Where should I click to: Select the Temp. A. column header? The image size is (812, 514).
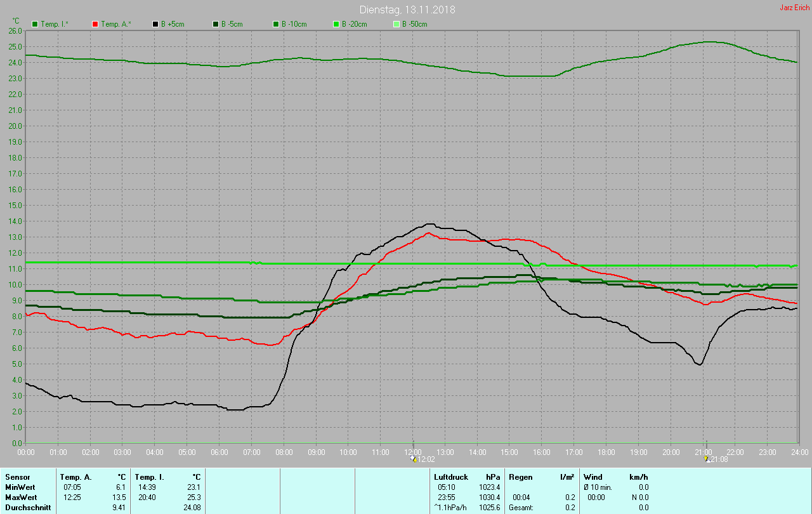75,477
